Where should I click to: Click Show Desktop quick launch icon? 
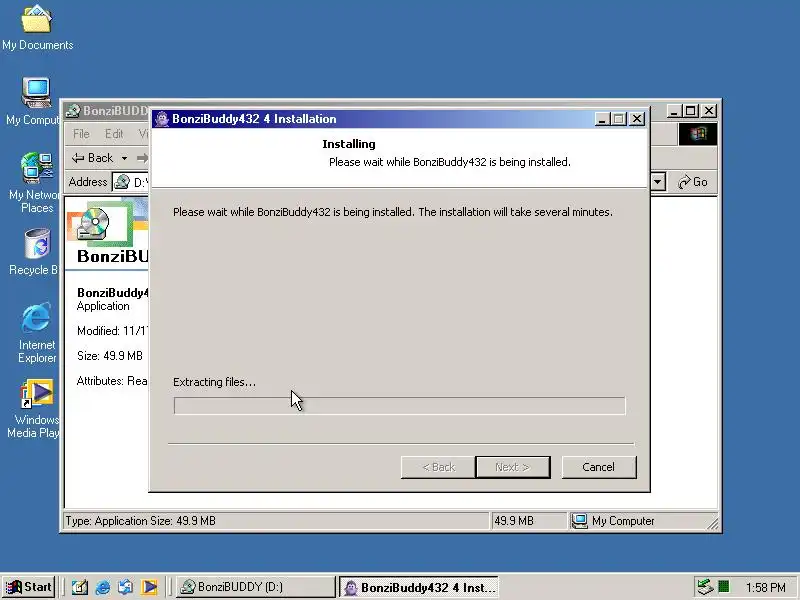click(x=79, y=587)
